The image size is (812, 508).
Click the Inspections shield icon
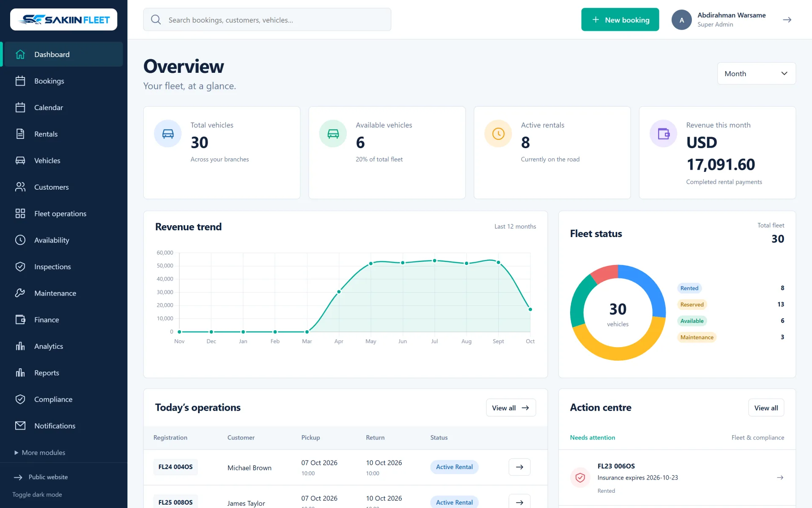click(x=20, y=267)
